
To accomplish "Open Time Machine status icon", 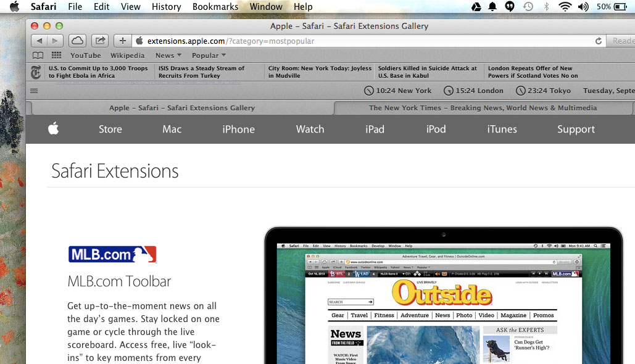I will [528, 7].
